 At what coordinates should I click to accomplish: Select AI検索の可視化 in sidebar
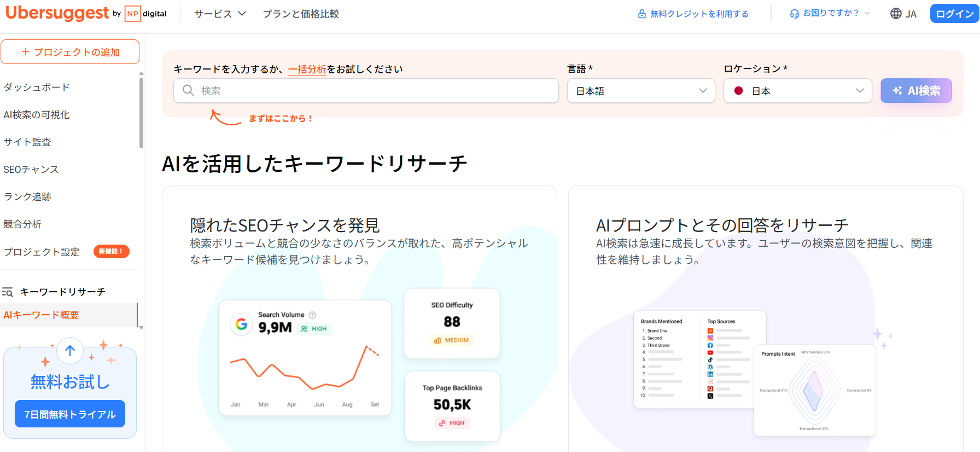coord(37,115)
